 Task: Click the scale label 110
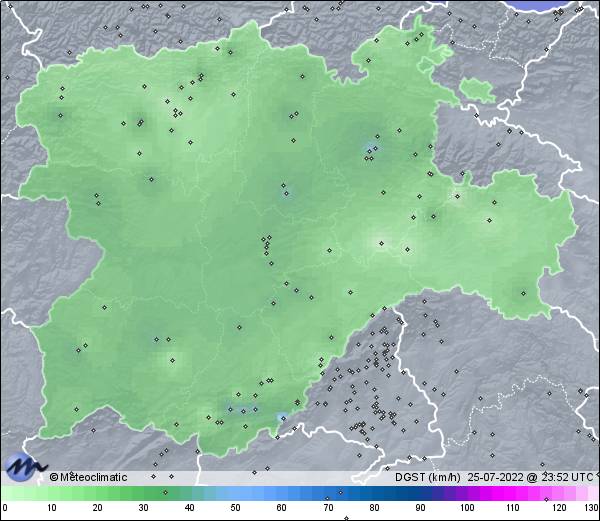coord(513,508)
